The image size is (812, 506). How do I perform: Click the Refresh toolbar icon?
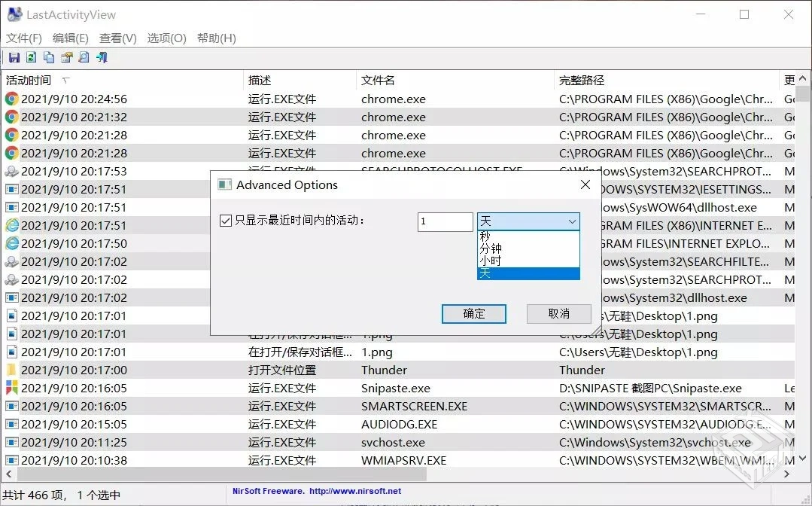tap(31, 57)
